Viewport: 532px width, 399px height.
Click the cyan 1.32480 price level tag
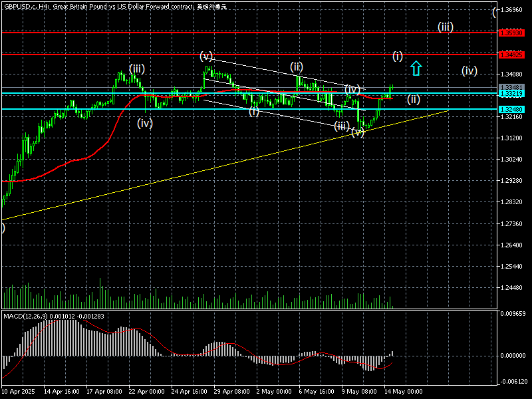coord(511,109)
